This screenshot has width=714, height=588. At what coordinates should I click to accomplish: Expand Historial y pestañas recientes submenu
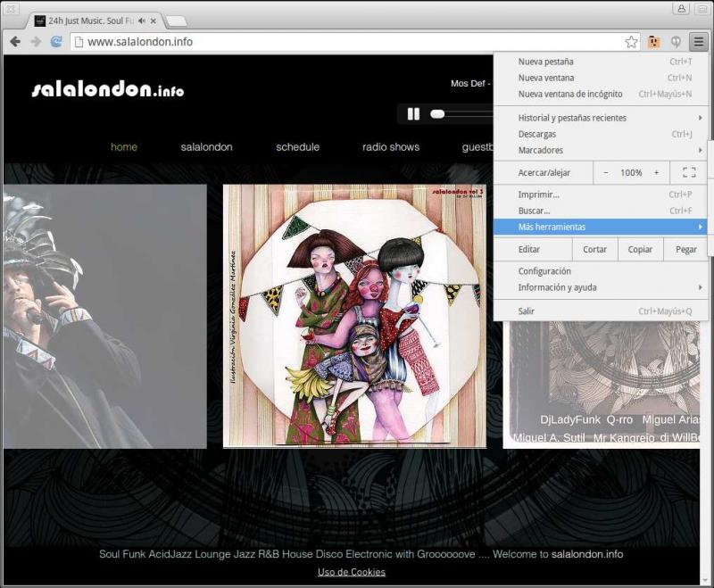[600, 118]
